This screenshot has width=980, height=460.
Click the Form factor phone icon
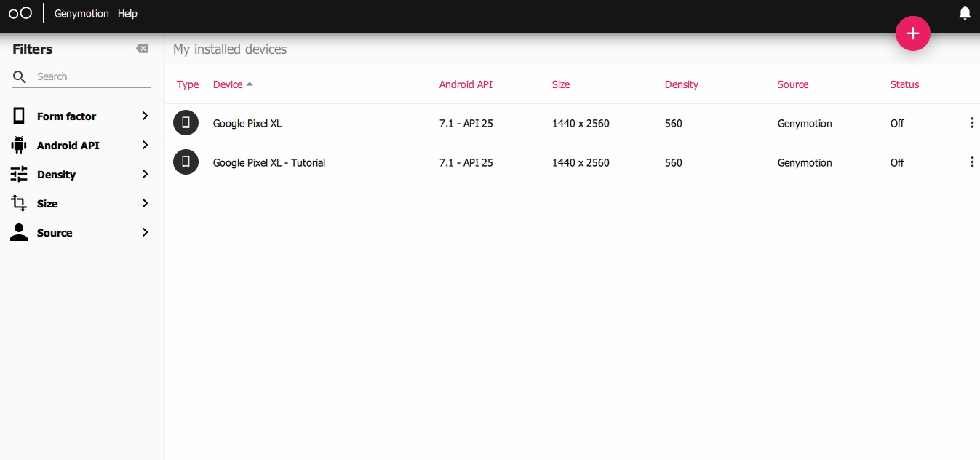[x=19, y=116]
